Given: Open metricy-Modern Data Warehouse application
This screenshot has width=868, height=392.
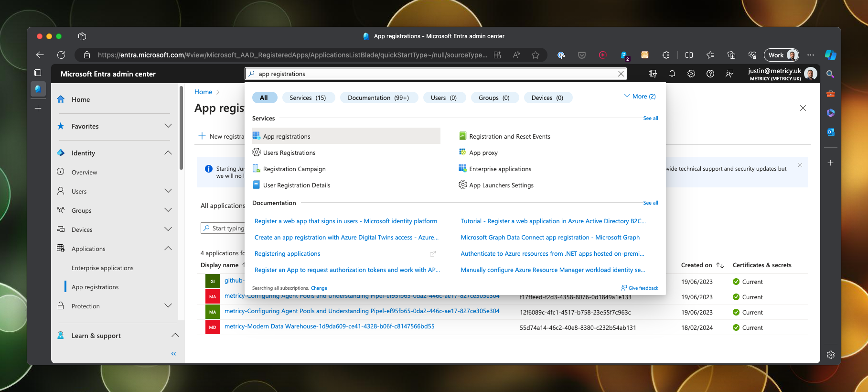Looking at the screenshot, I should pos(329,326).
